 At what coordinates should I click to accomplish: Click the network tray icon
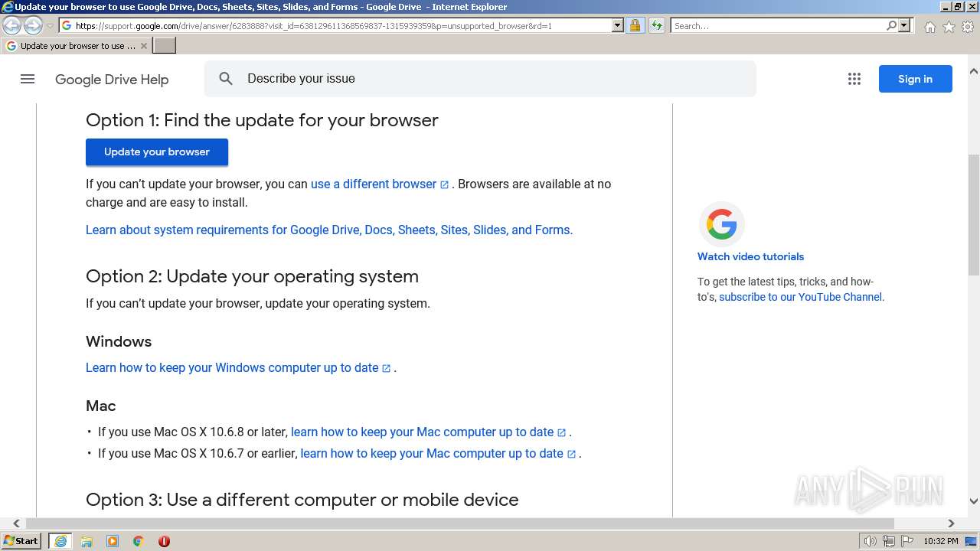click(x=888, y=541)
